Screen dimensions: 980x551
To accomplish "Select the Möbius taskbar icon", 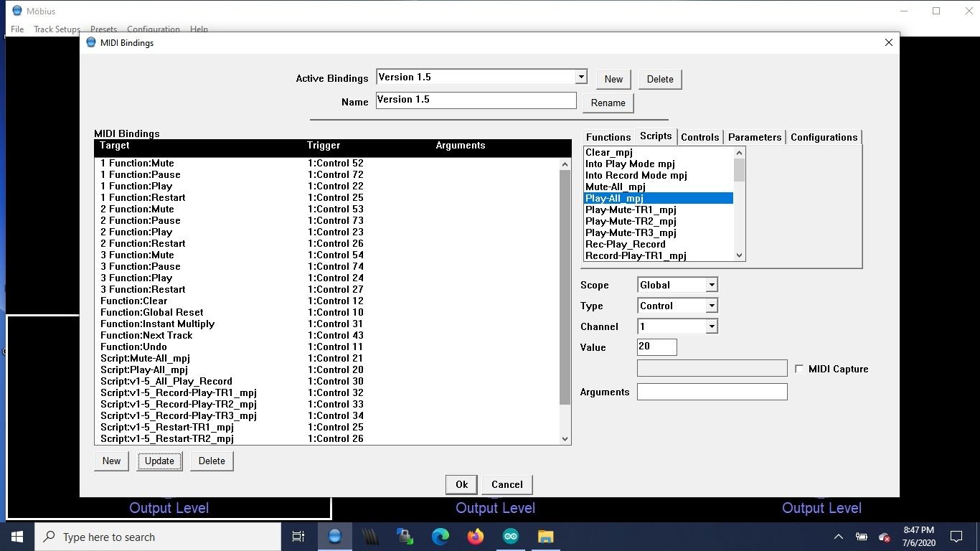I will click(335, 537).
